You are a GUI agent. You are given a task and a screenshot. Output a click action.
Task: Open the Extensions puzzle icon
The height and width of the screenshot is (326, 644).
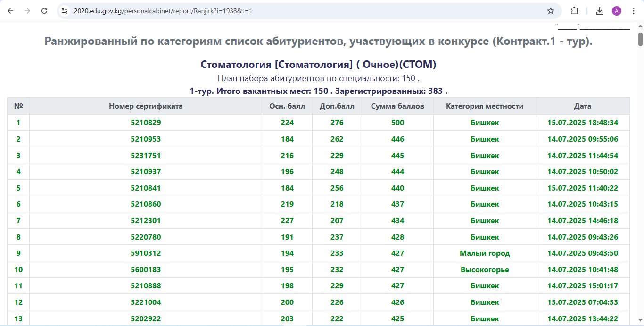coord(574,11)
